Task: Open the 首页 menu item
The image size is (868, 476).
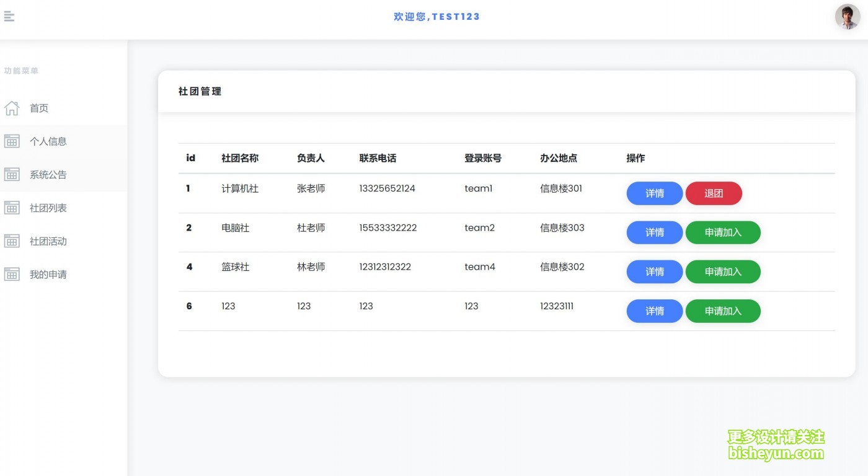Action: (39, 108)
